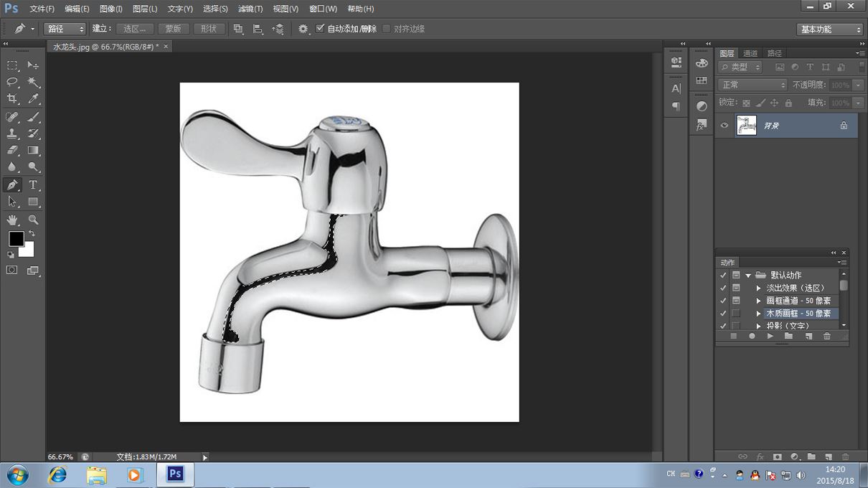Click the 基本功能 workspace switcher
Viewport: 868px width, 488px height.
coord(829,29)
